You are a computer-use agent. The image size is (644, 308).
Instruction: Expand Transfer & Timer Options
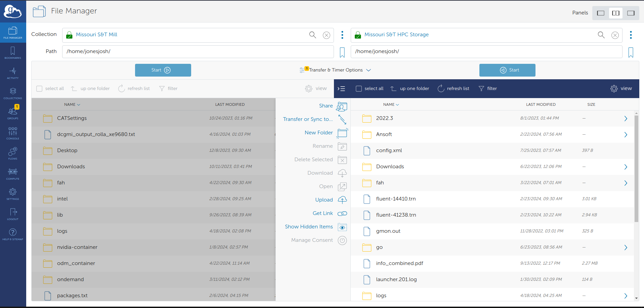pyautogui.click(x=336, y=70)
